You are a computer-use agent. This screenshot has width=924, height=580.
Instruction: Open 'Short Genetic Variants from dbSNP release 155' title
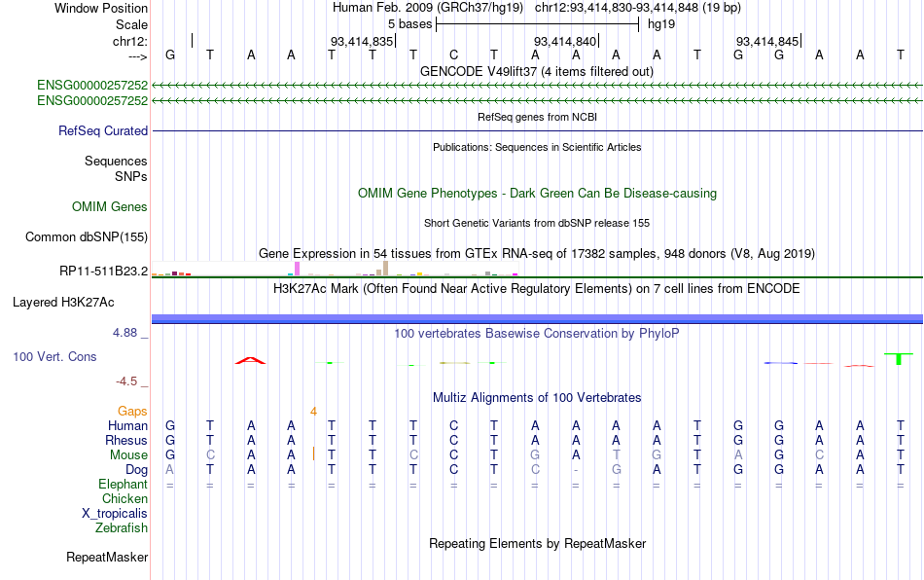click(x=536, y=223)
